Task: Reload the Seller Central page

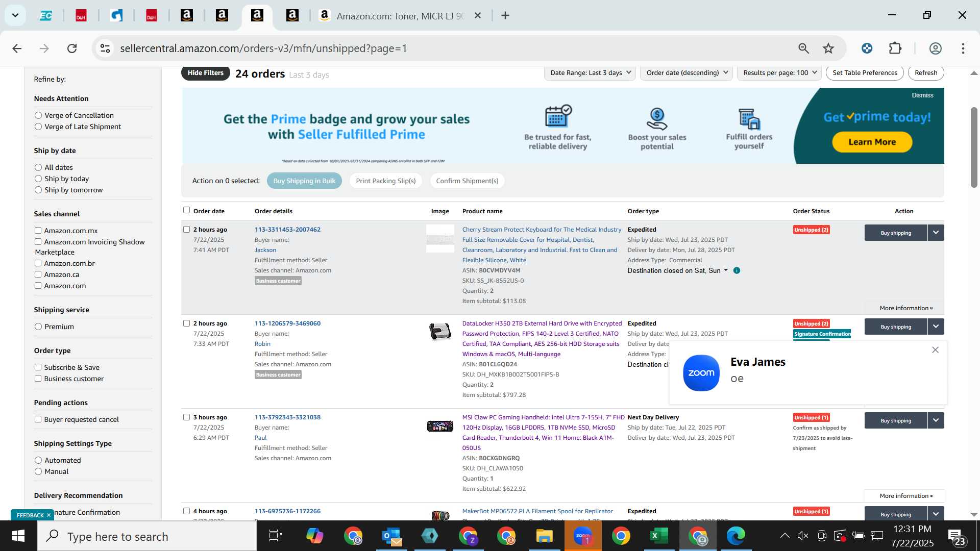Action: (x=72, y=48)
